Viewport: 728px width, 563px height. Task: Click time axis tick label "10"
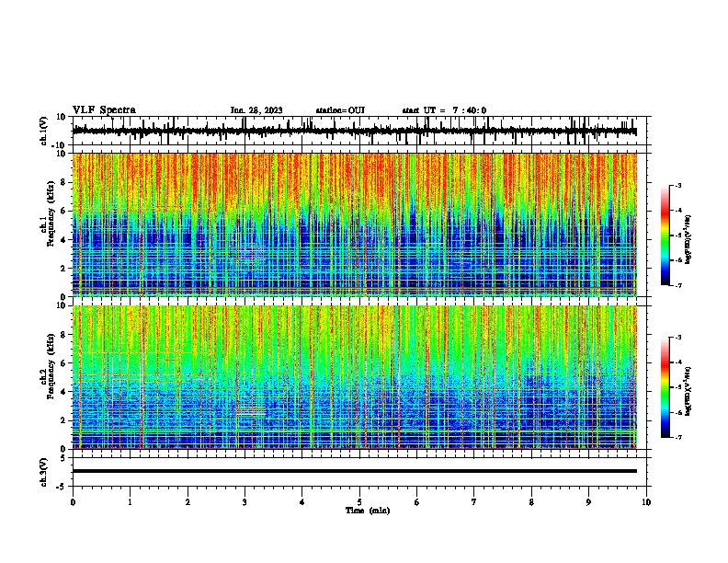click(646, 502)
